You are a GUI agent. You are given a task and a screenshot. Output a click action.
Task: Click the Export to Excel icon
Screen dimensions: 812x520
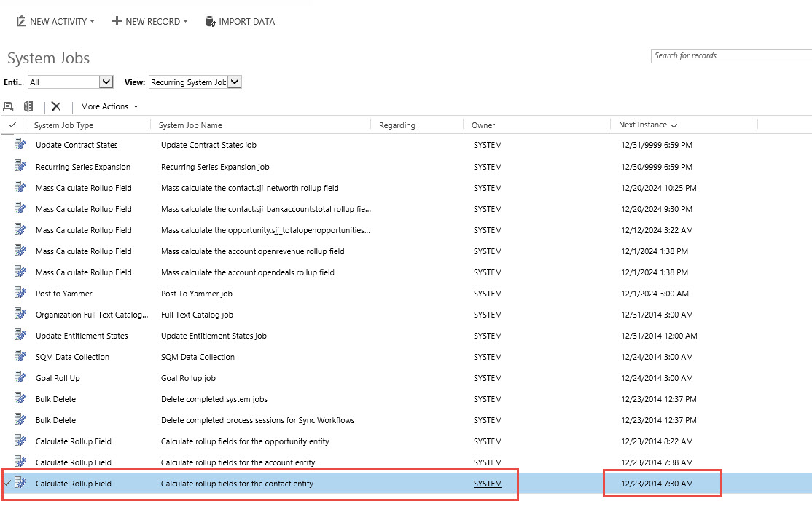pos(28,106)
